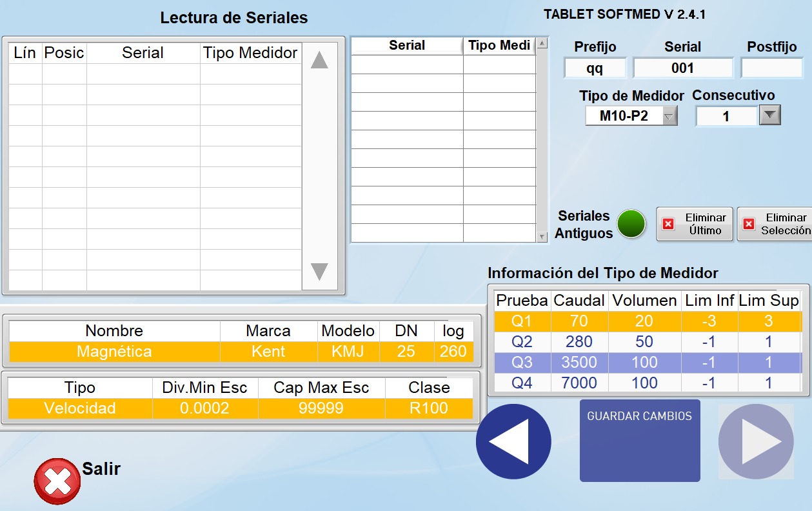The image size is (812, 511).
Task: Click the Prefijo field containing qq
Action: click(x=595, y=68)
